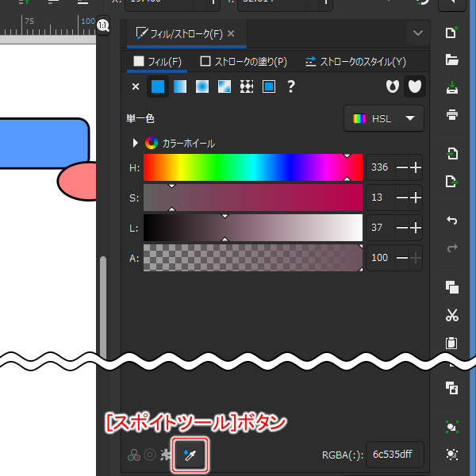The image size is (476, 476).
Task: Choose the flat color fill button
Action: (158, 86)
